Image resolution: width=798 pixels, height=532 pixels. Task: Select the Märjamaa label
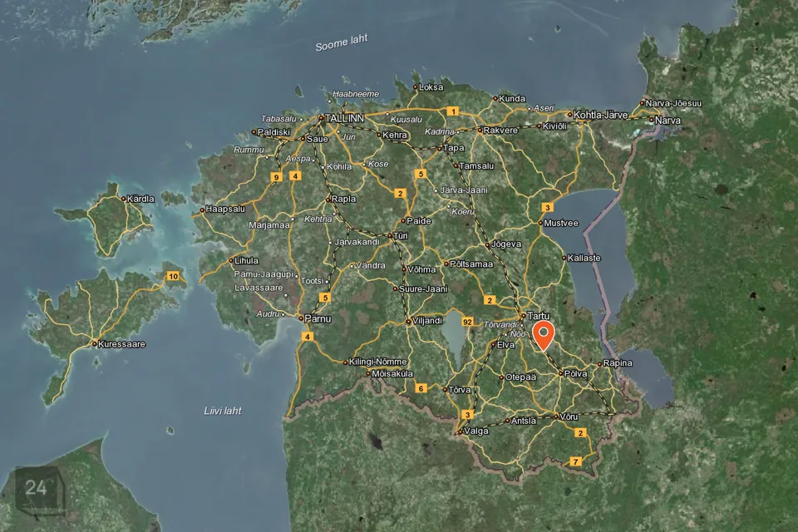point(269,225)
